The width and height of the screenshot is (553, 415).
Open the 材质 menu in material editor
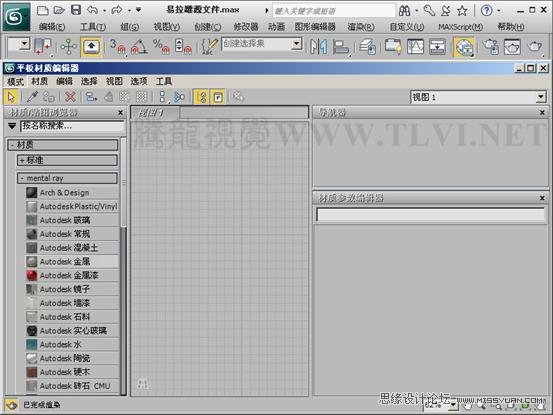pos(40,81)
